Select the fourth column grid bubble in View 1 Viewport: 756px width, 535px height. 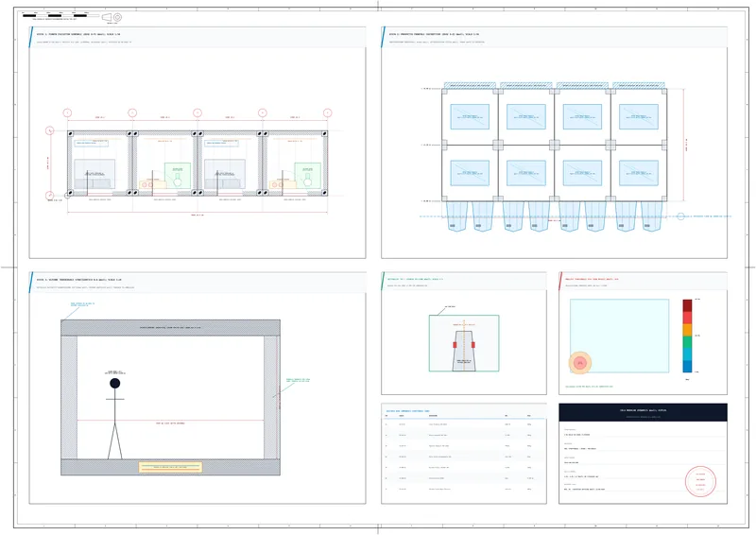click(263, 112)
